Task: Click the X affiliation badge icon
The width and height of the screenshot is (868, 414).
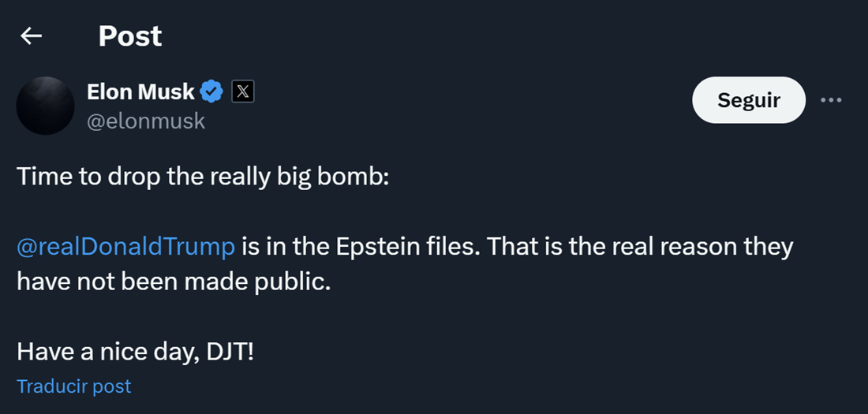Action: click(243, 91)
